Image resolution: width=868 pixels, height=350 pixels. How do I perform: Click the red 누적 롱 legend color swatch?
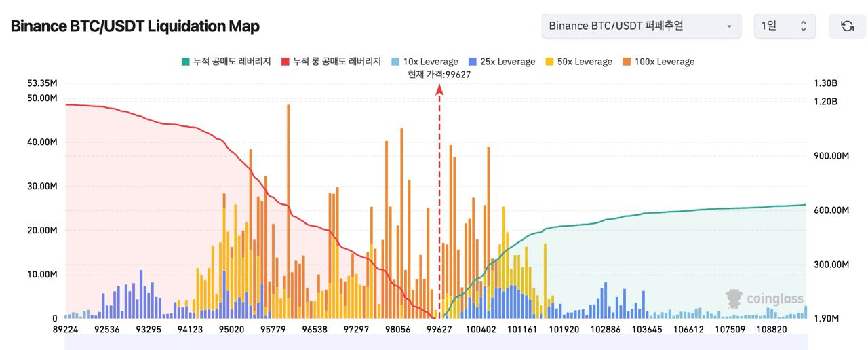pos(284,62)
